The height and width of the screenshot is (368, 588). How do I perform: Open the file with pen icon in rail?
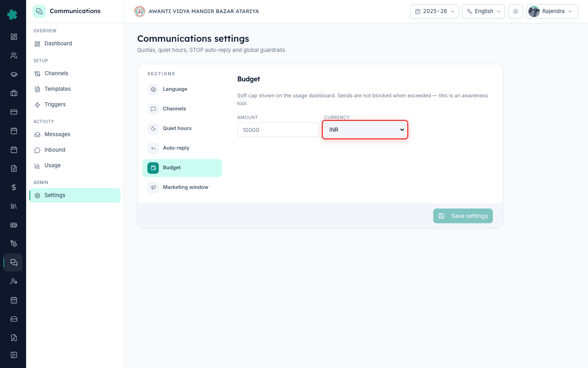(x=14, y=338)
